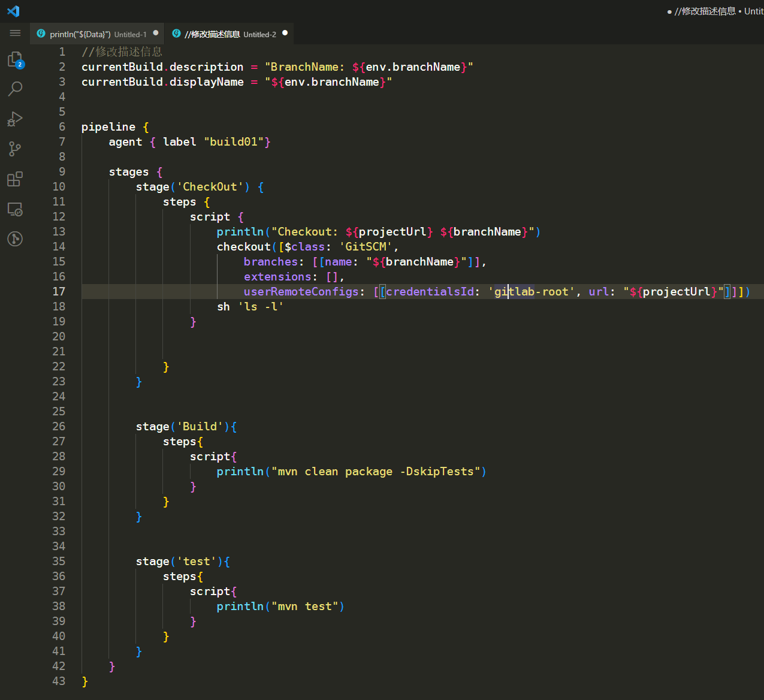Image resolution: width=764 pixels, height=700 pixels.
Task: Click the 'GitSCM' class string
Action: 366,247
